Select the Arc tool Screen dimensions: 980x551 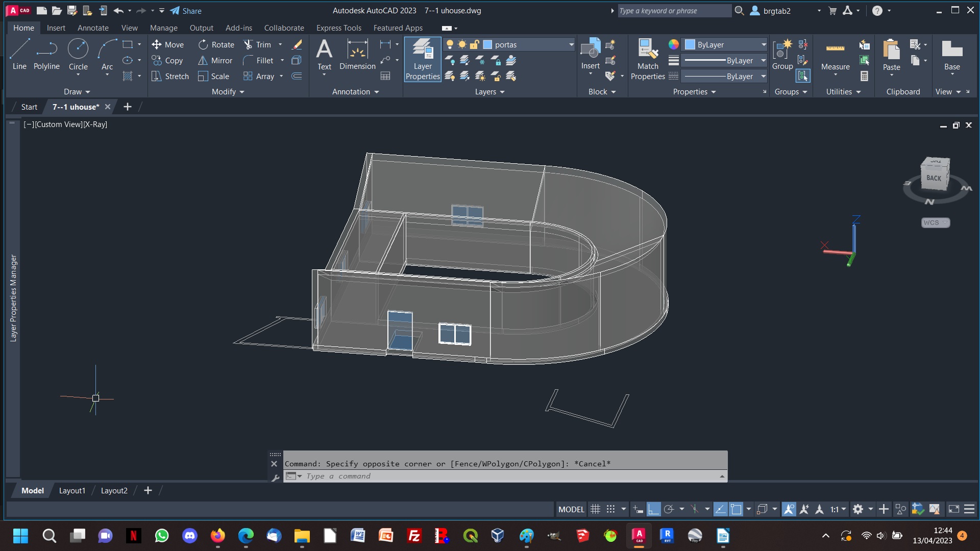pyautogui.click(x=107, y=55)
